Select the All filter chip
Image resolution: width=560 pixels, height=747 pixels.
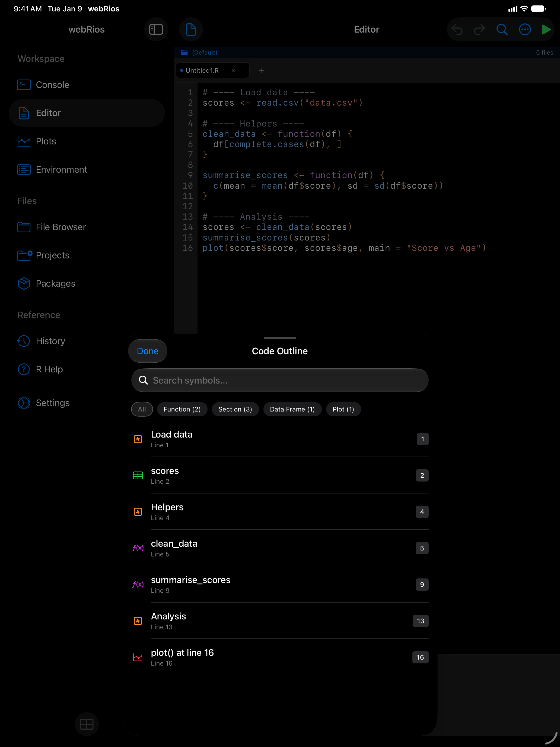pos(142,409)
